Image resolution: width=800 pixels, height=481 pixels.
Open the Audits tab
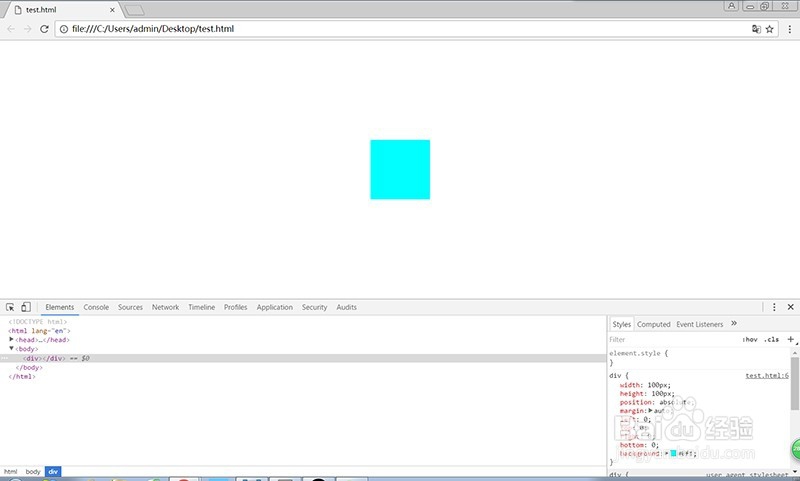click(x=346, y=307)
